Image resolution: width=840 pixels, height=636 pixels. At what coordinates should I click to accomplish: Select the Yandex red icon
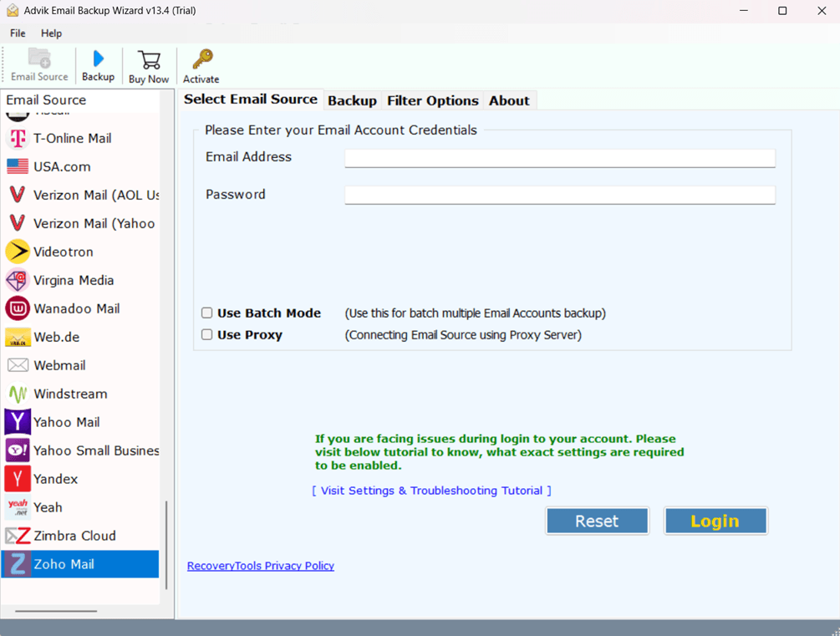18,479
